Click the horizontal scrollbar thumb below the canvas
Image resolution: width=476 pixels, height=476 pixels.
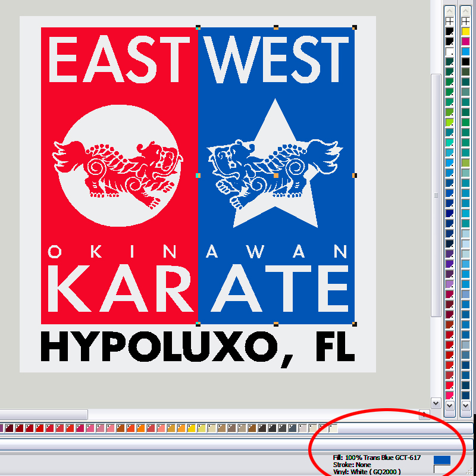coord(43,414)
